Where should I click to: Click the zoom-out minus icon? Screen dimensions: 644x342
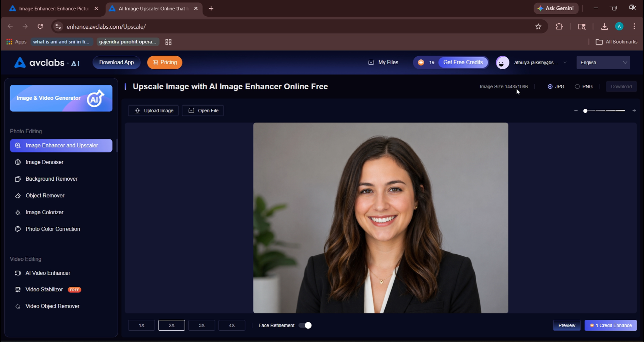coord(576,111)
